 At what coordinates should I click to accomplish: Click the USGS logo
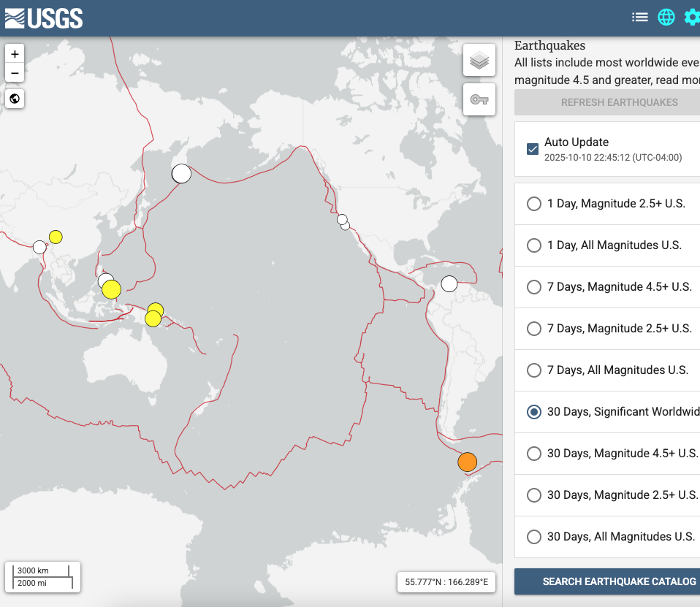44,18
